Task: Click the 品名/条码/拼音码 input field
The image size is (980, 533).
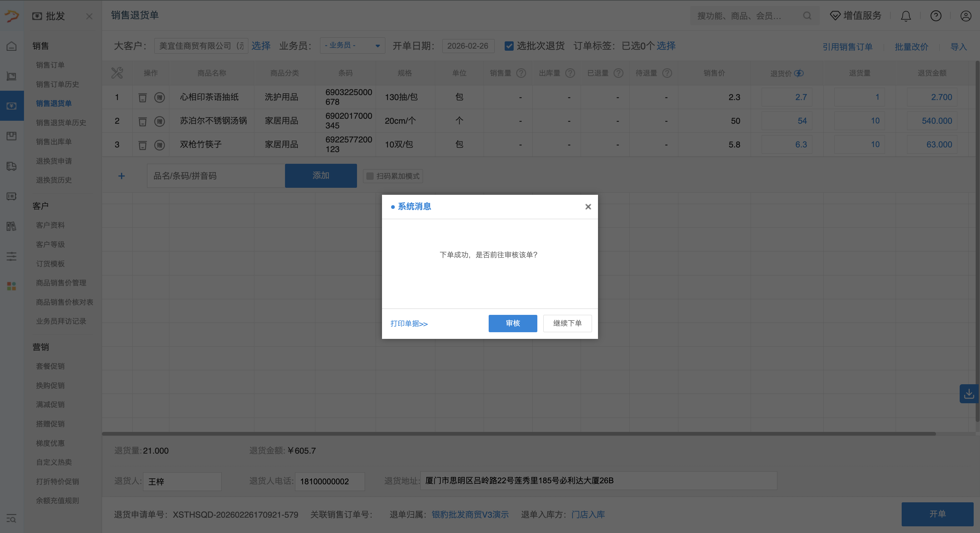Action: pos(215,175)
